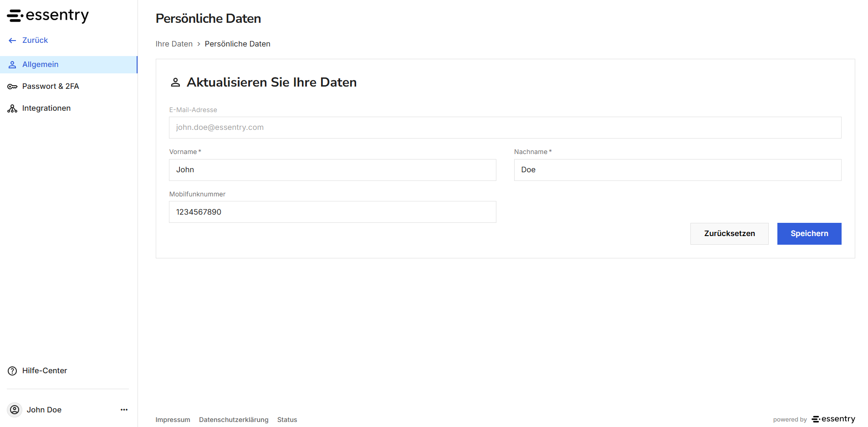Open the Datenschutzerklärung footer link
Screen dimensions: 868x427
(x=234, y=420)
